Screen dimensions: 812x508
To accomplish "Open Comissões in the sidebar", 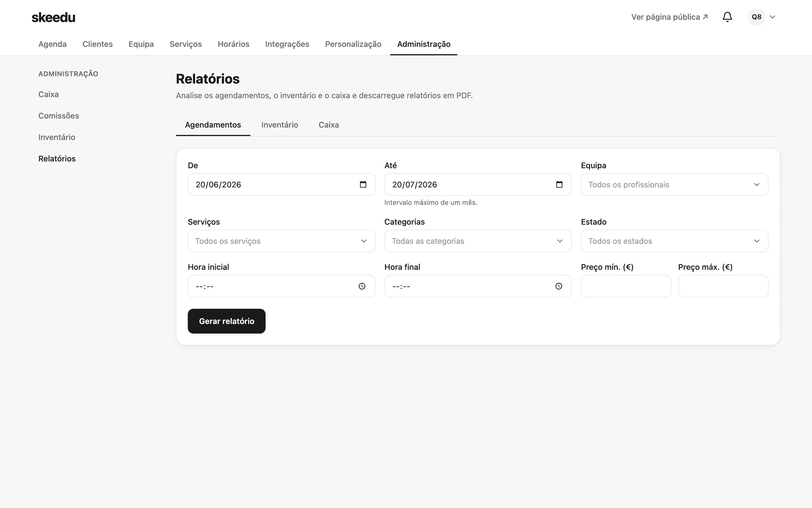I will [59, 116].
